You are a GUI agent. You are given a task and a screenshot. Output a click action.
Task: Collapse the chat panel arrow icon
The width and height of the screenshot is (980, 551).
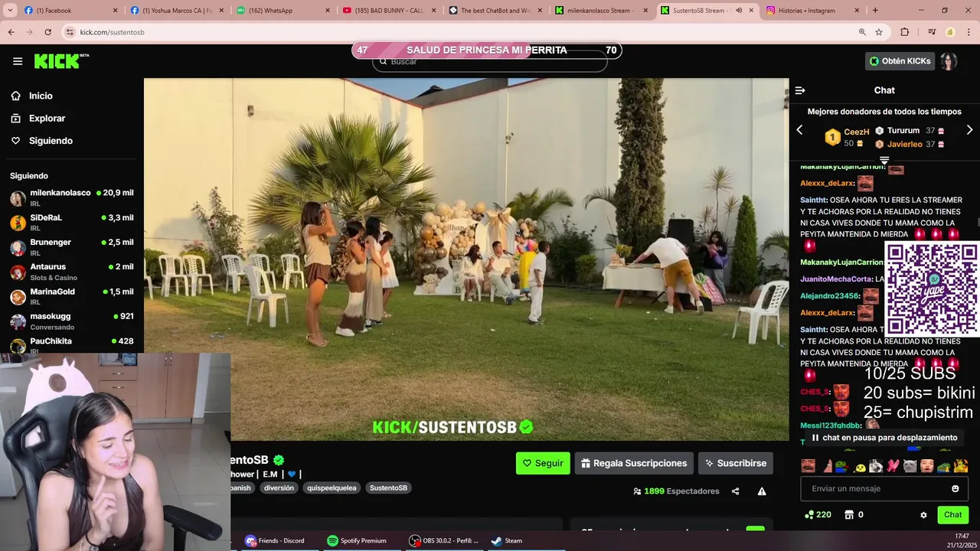pyautogui.click(x=800, y=90)
